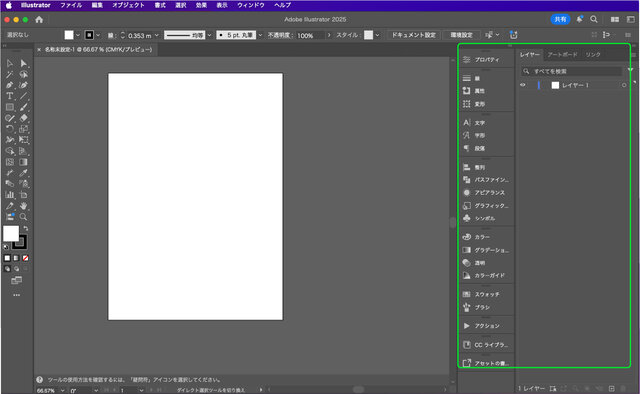
Task: Select the Gradient tool
Action: pos(24,162)
